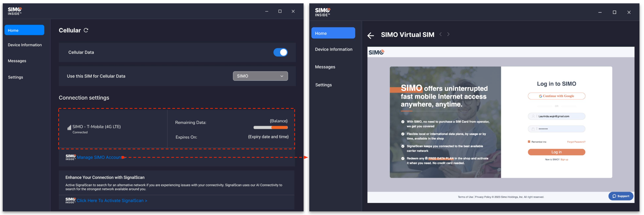Click the Enhance Your Connection with SignalScan heading
The width and height of the screenshot is (644, 215).
pos(105,177)
